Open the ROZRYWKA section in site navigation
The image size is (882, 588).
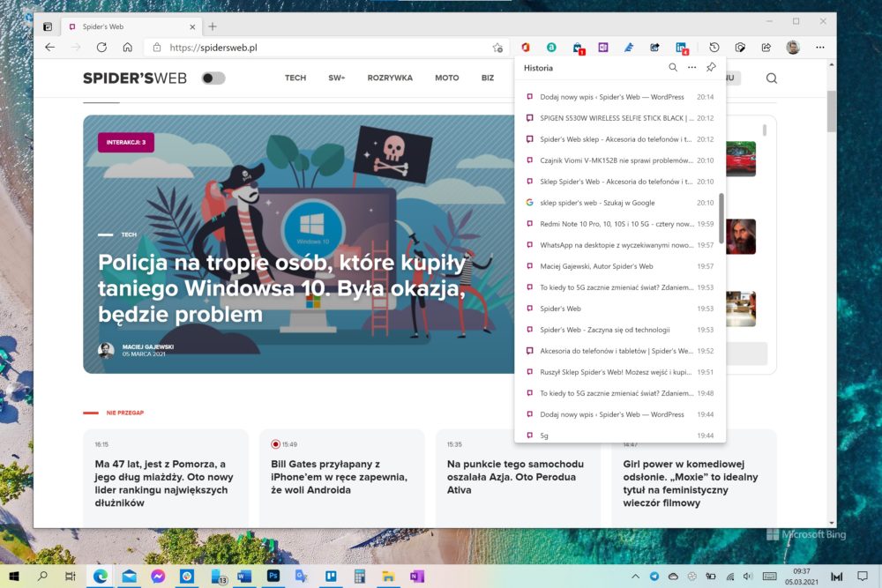[390, 78]
